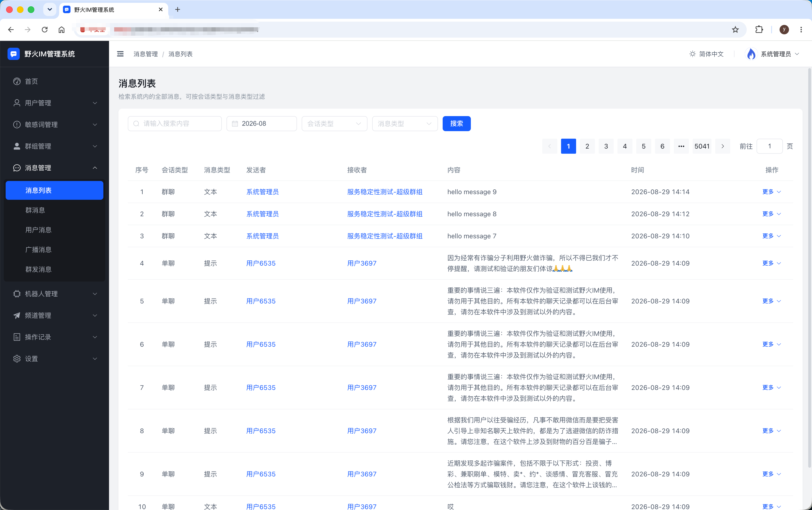Expand 设置 sidebar menu
Screen dimensions: 812x510
pyautogui.click(x=54, y=359)
